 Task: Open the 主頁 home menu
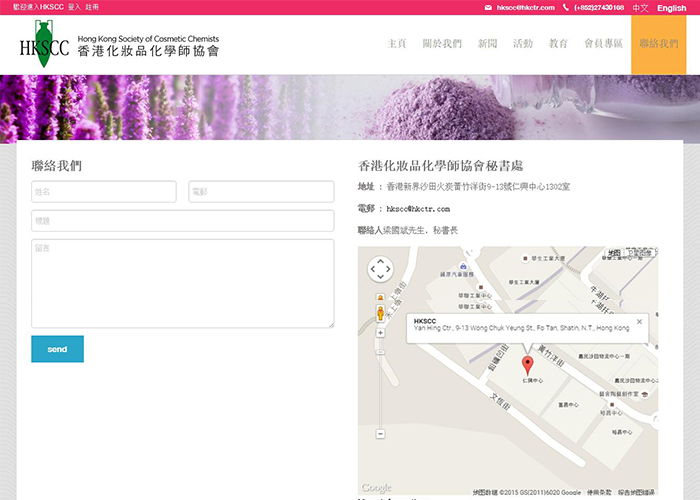coord(397,44)
